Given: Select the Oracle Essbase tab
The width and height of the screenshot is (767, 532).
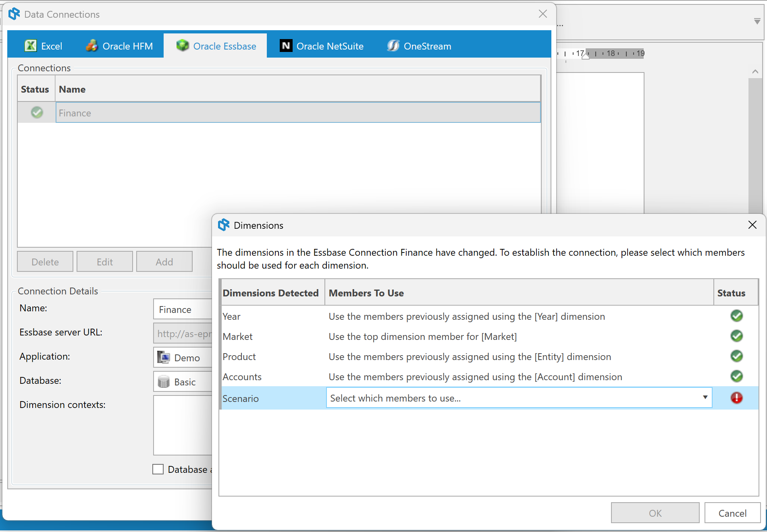Looking at the screenshot, I should 216,46.
